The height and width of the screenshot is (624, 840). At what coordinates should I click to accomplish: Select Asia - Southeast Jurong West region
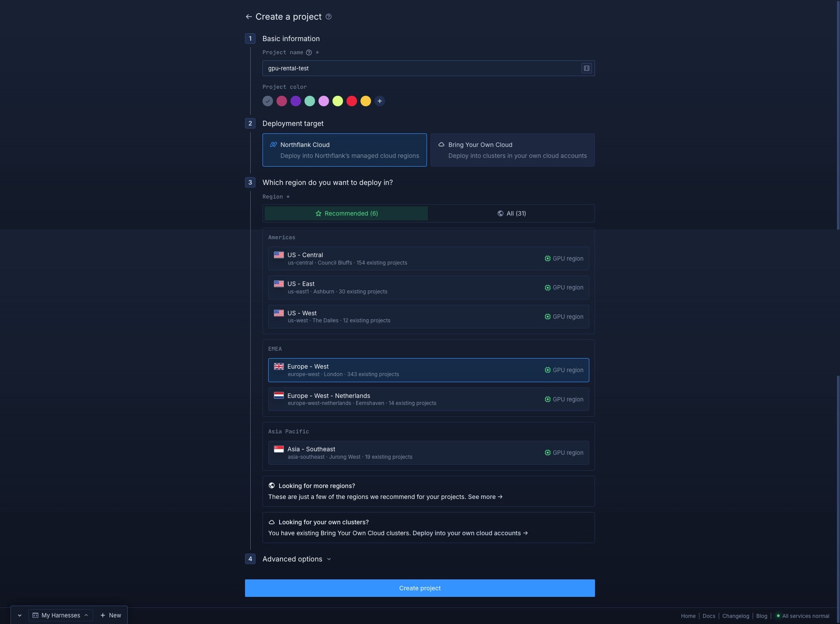[x=428, y=453]
